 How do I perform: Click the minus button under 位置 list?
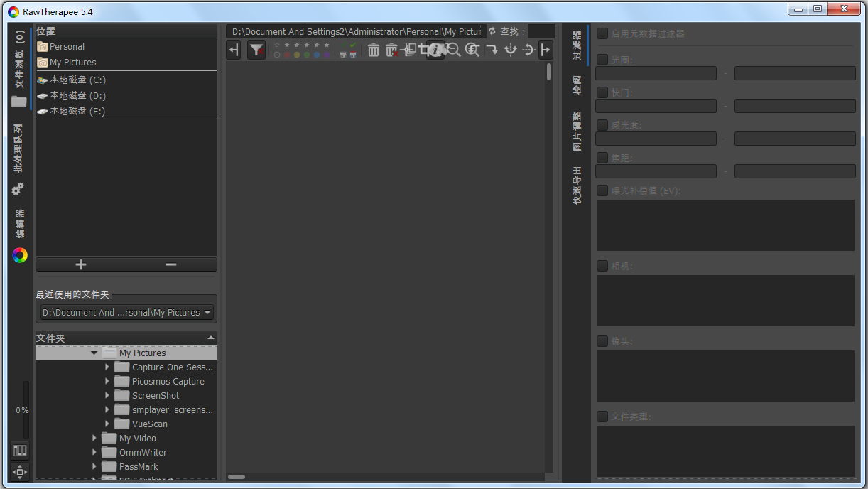point(171,264)
